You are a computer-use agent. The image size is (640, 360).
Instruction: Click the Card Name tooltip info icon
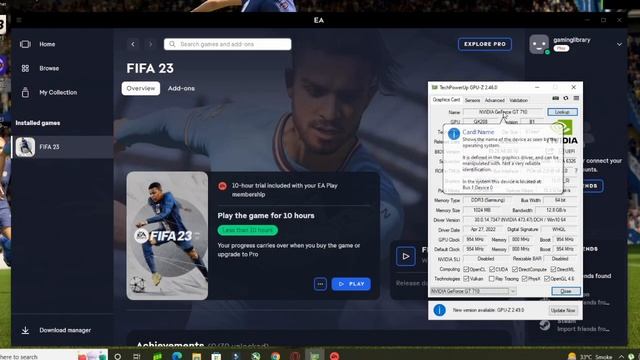[454, 133]
